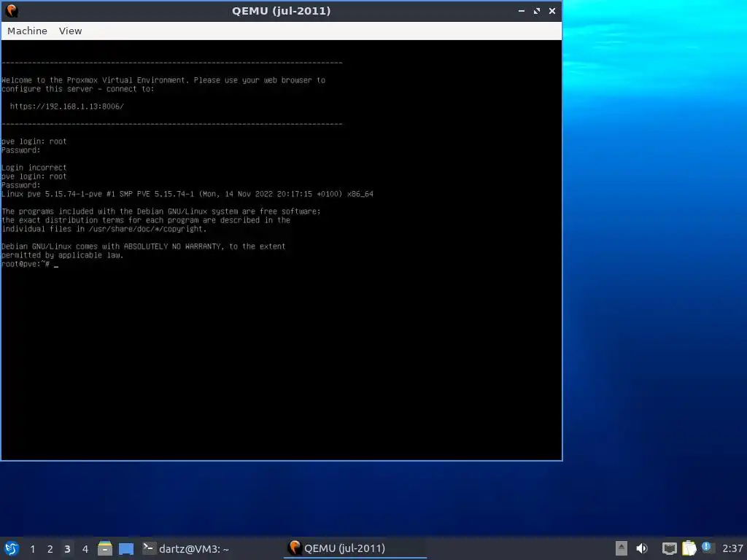Click the removable media eject tray icon
Viewport: 747px width, 560px height.
[622, 548]
